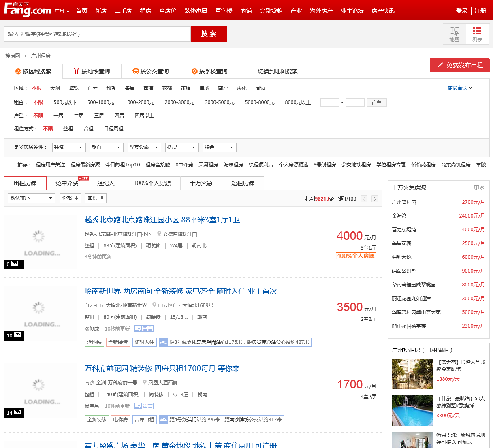Image resolution: width=493 pixels, height=448 pixels.
Task: Click 登录 link
Action: 461,11
